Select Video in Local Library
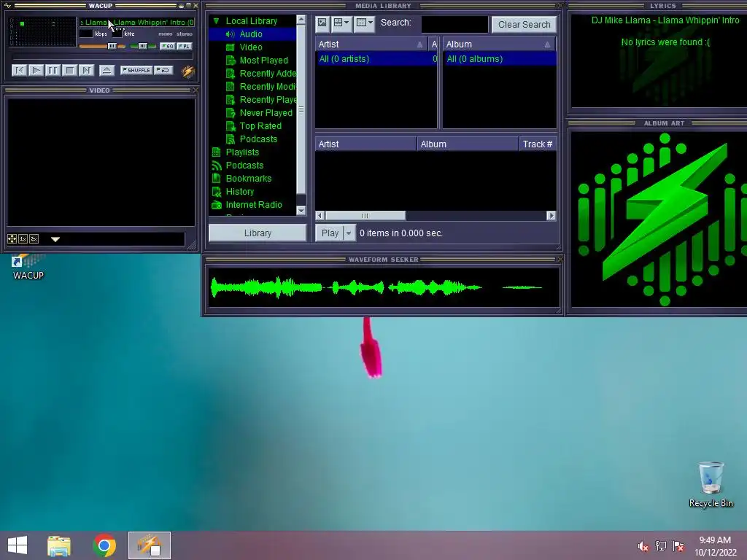This screenshot has height=560, width=747. pyautogui.click(x=251, y=47)
